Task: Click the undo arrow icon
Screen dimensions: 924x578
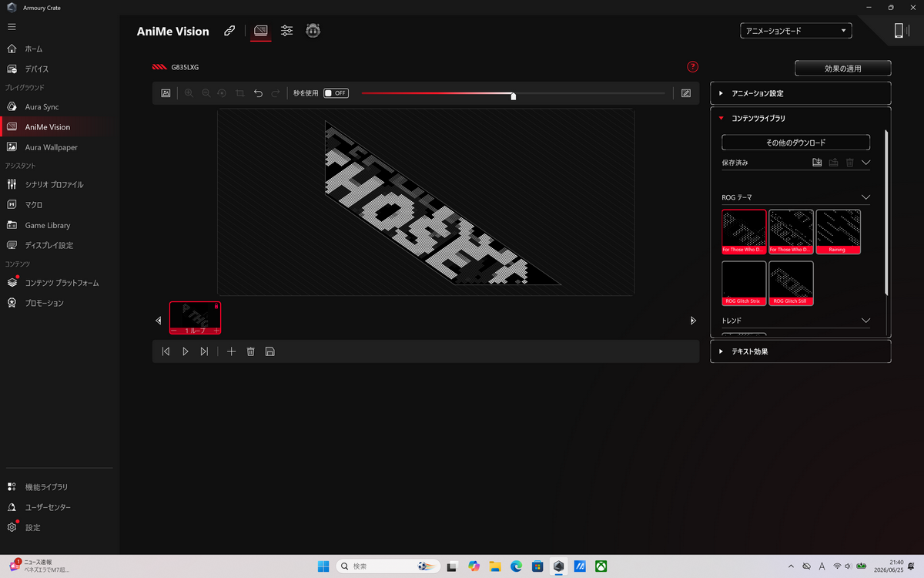Action: point(258,93)
